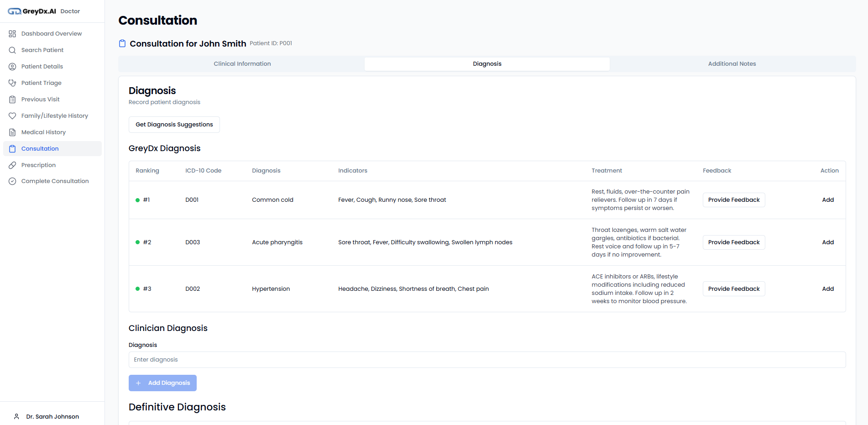Image resolution: width=868 pixels, height=425 pixels.
Task: Provide Feedback for the Common cold diagnosis
Action: point(733,199)
